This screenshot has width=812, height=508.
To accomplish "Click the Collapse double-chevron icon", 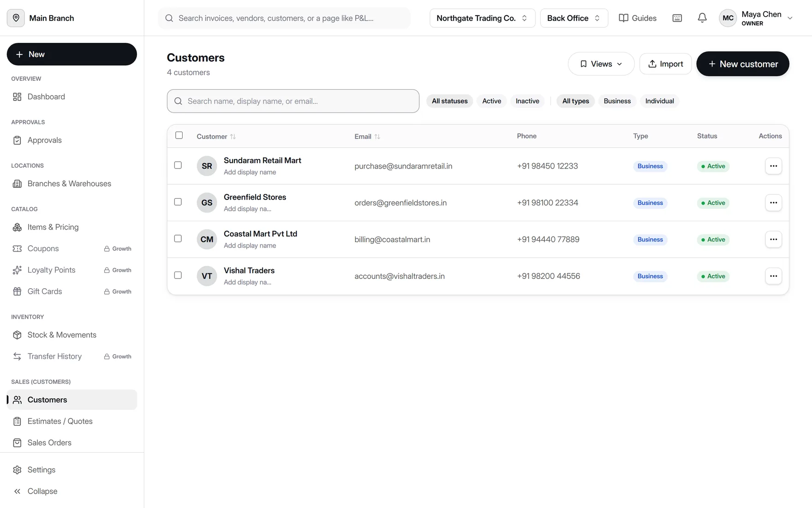I will point(17,491).
